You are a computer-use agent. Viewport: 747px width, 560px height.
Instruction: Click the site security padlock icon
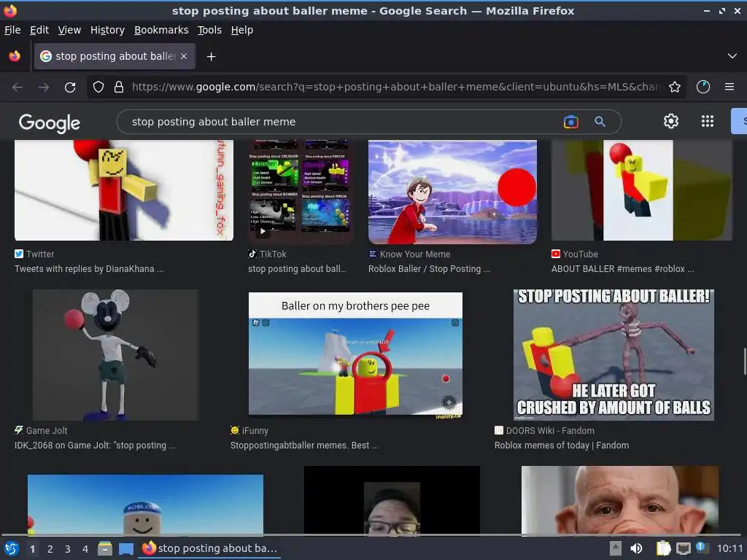click(119, 87)
